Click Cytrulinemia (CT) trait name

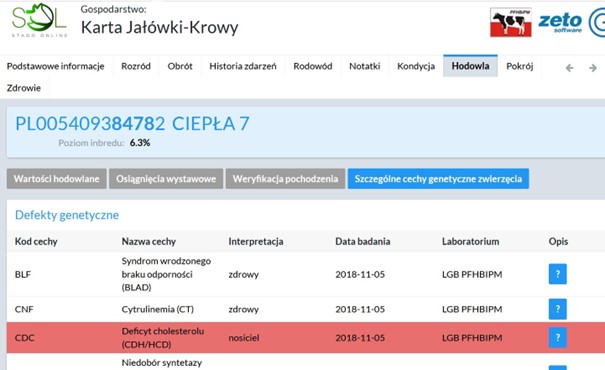tap(157, 309)
